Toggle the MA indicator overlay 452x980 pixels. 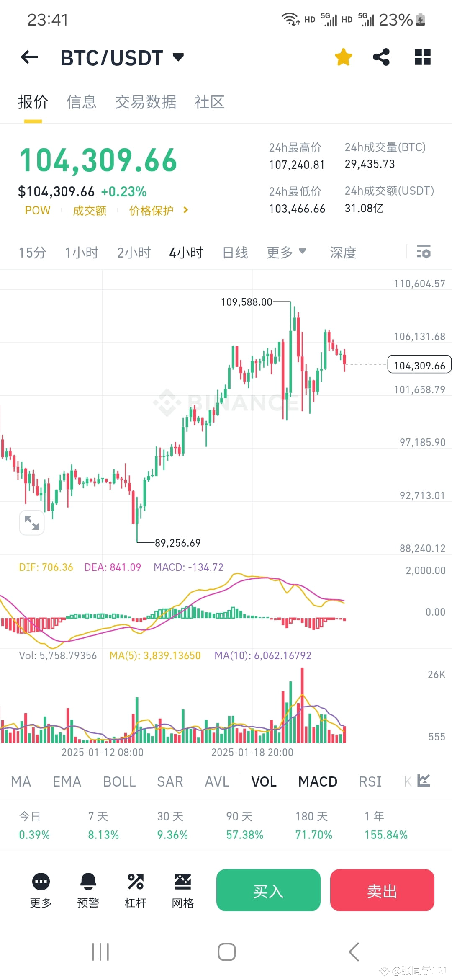point(21,781)
